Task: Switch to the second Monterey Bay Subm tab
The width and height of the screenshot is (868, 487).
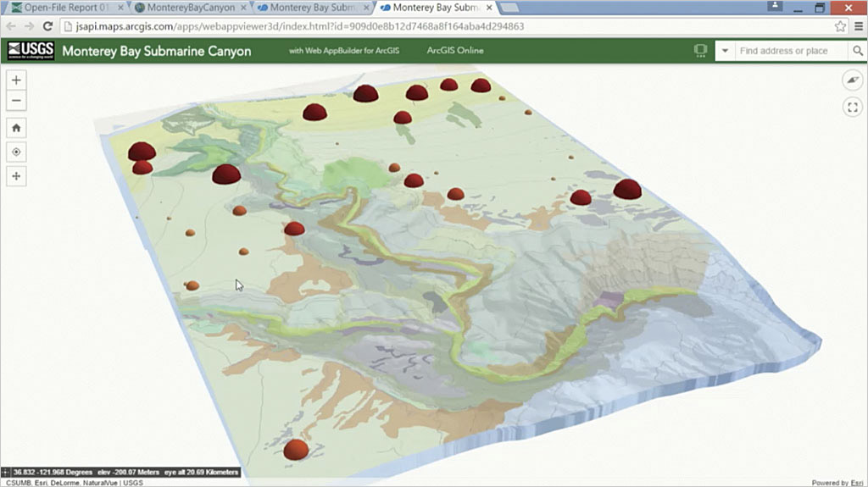Action: [x=437, y=8]
